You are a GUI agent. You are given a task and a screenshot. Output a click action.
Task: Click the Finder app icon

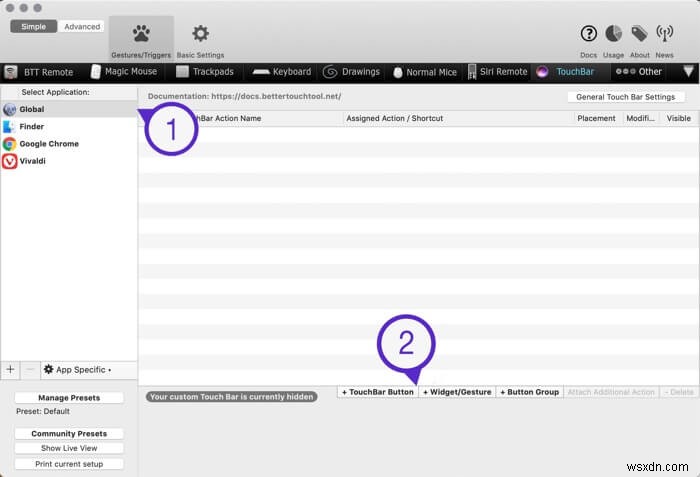[x=9, y=126]
